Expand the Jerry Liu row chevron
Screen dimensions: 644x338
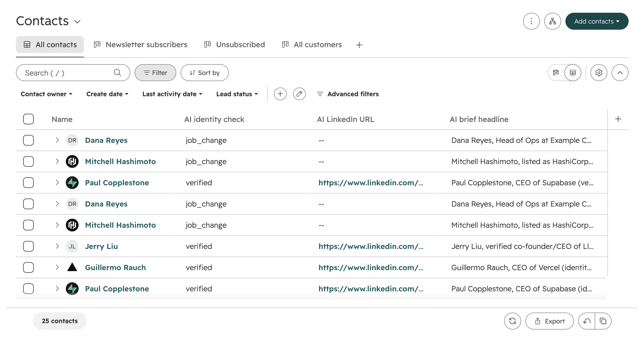coord(57,246)
